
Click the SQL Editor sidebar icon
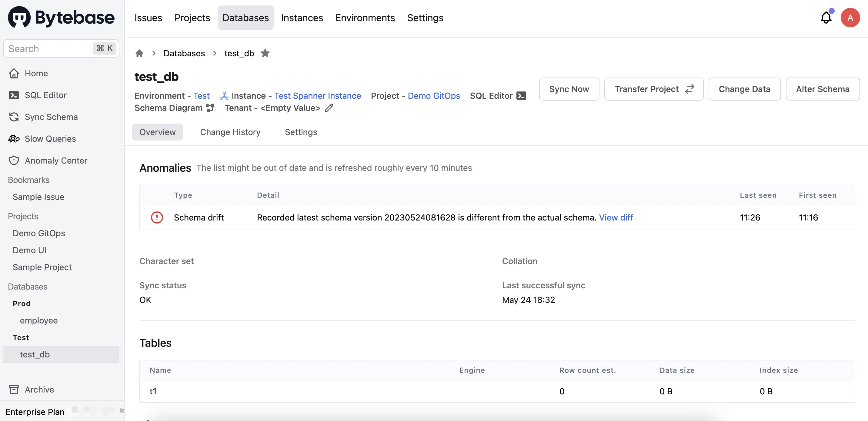click(x=14, y=95)
